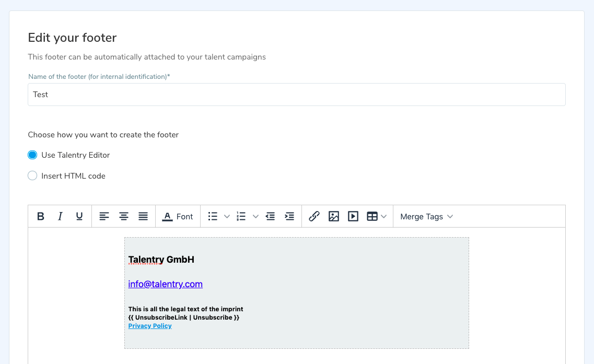Expand the bulleted list style dropdown

click(227, 216)
